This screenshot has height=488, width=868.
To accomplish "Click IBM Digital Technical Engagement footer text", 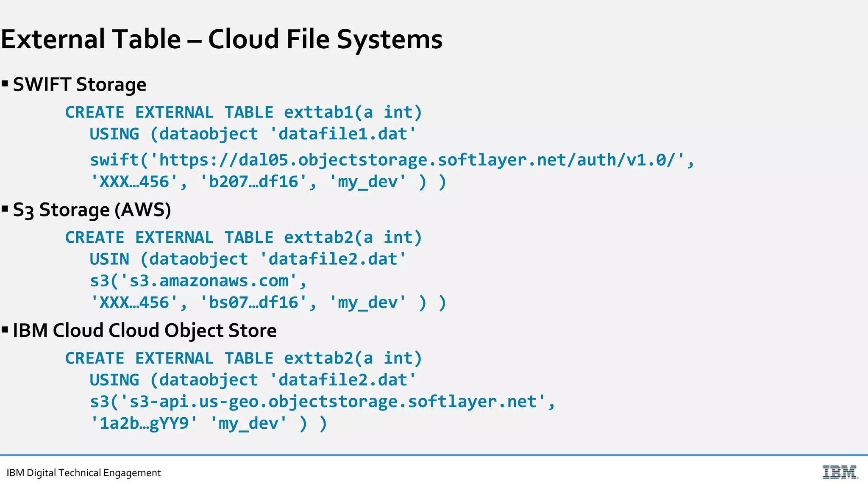I will coord(83,473).
